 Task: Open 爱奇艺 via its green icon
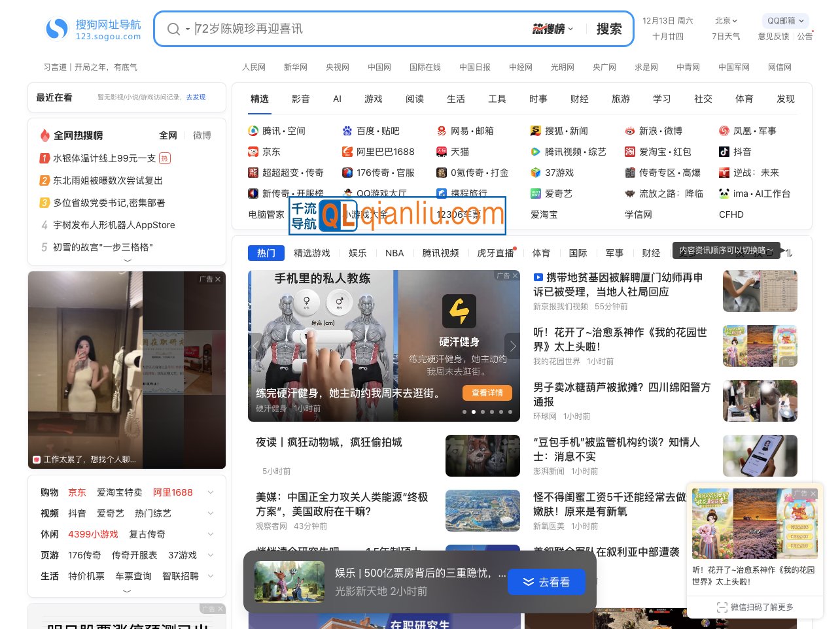click(536, 194)
